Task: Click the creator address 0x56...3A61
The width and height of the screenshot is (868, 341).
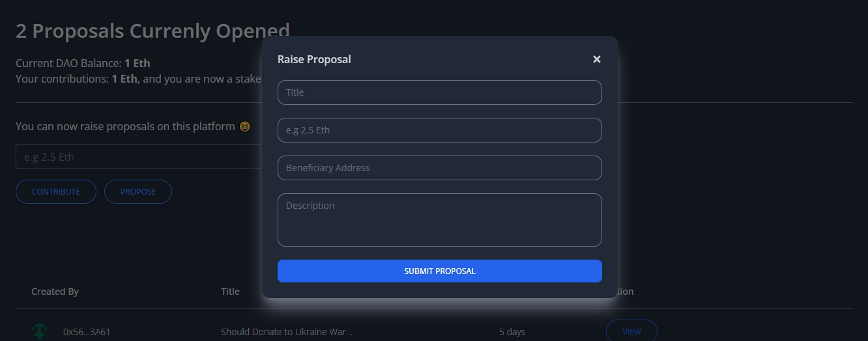Action: [x=87, y=332]
